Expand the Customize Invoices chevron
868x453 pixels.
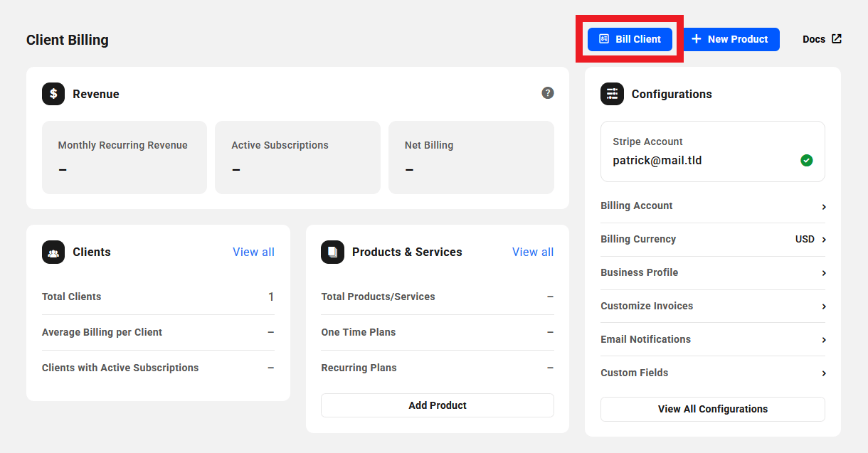point(824,307)
